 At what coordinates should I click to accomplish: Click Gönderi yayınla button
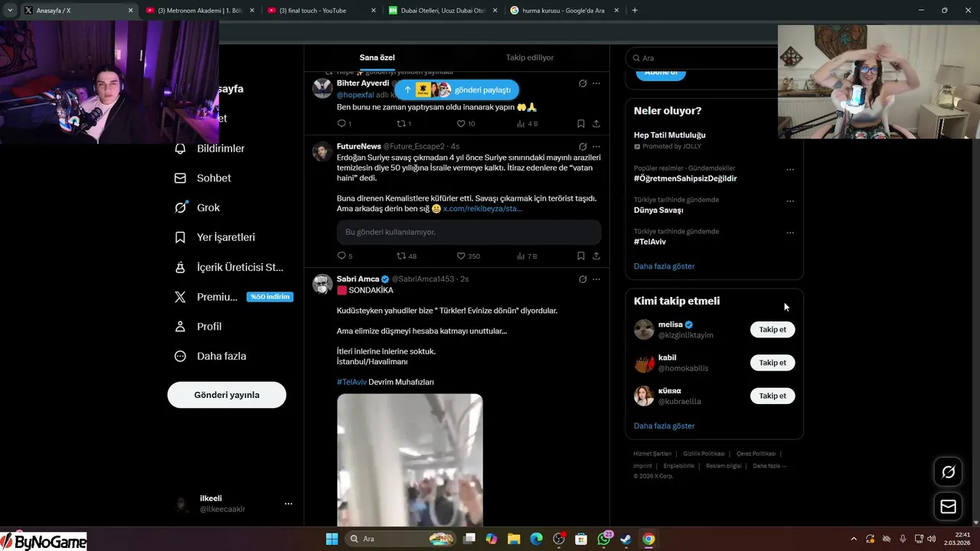(x=227, y=395)
